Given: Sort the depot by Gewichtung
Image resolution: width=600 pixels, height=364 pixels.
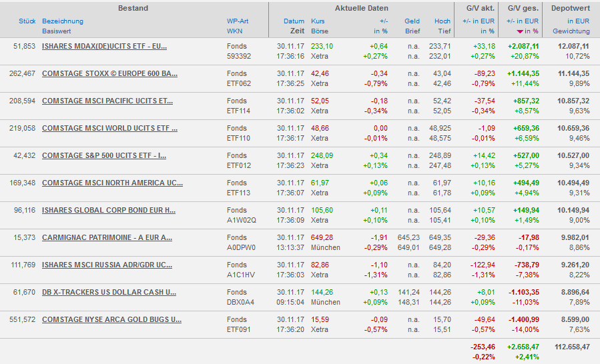Looking at the screenshot, I should (x=571, y=31).
